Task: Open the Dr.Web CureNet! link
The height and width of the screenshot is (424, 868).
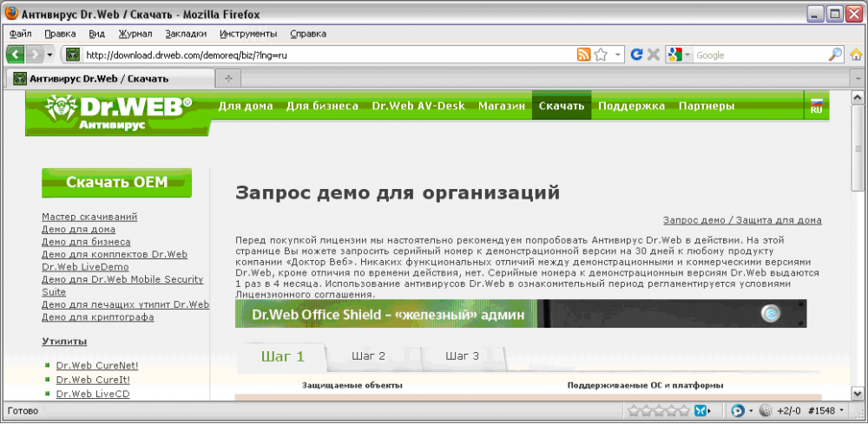Action: click(97, 365)
